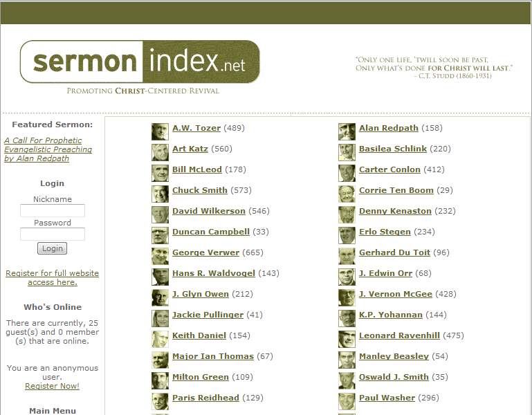
Task: Open the sermonindex.net logo
Action: (x=140, y=62)
